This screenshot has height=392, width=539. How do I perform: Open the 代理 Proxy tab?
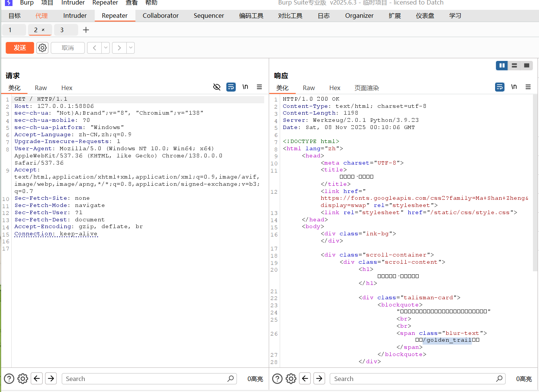click(x=41, y=16)
